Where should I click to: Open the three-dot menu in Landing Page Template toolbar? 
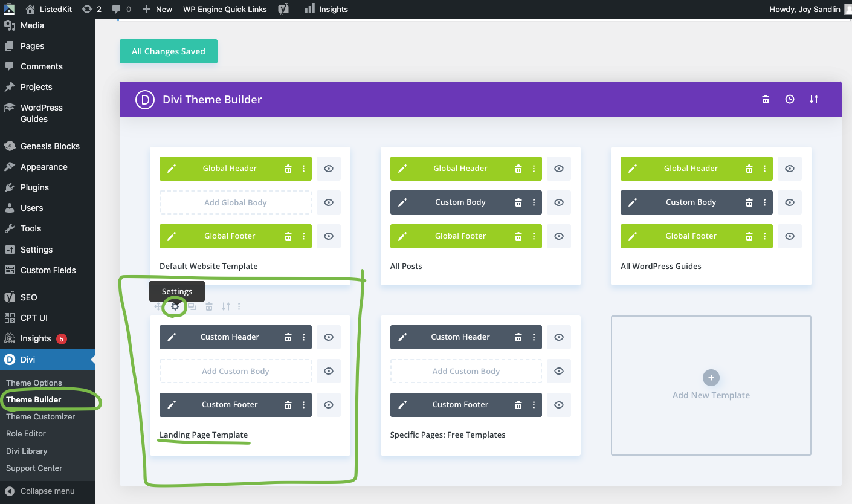[239, 306]
